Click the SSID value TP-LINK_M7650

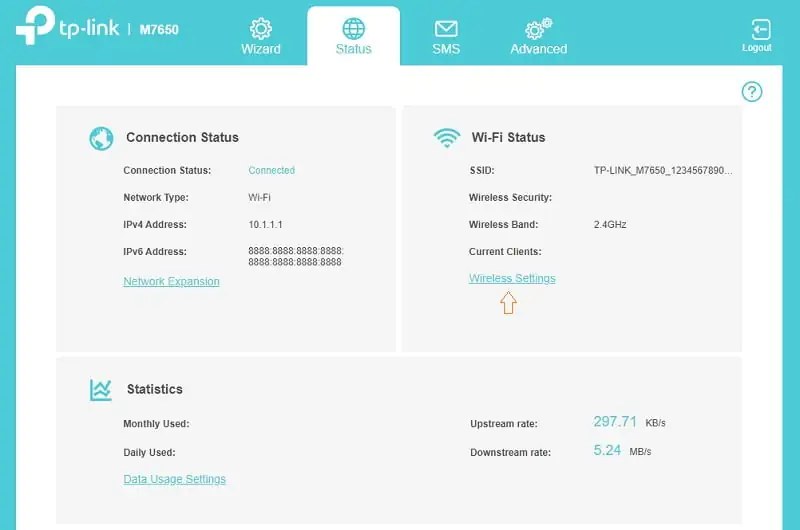pos(663,170)
